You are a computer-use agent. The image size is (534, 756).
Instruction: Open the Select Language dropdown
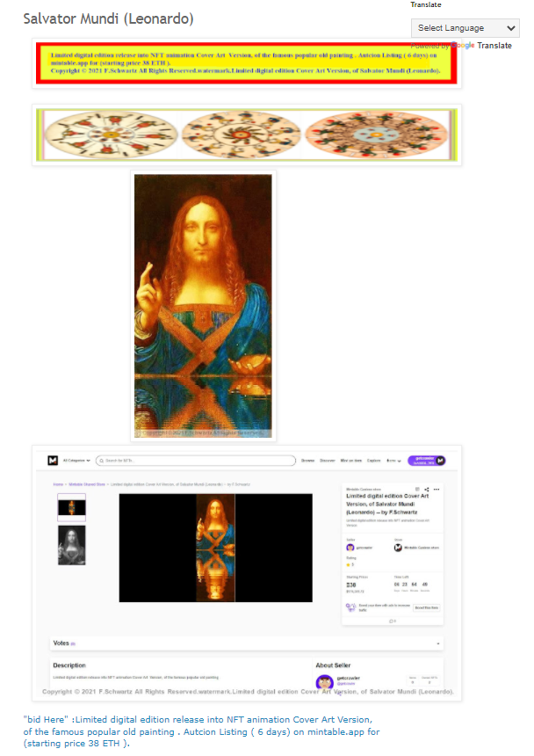click(x=465, y=28)
